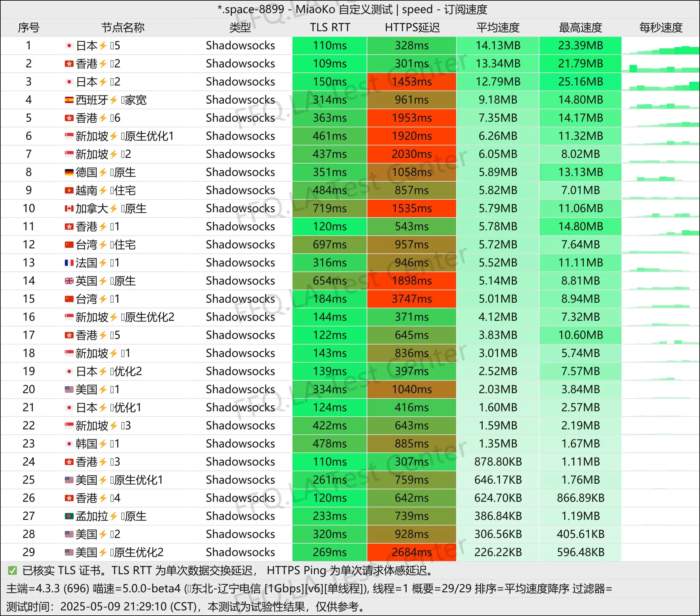Click the UK flag beside 英国 原生
This screenshot has width=700, height=616.
pos(69,281)
